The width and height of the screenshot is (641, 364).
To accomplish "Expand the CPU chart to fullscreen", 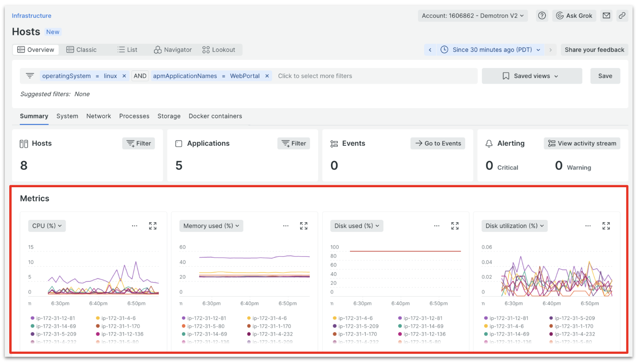I will (x=153, y=226).
